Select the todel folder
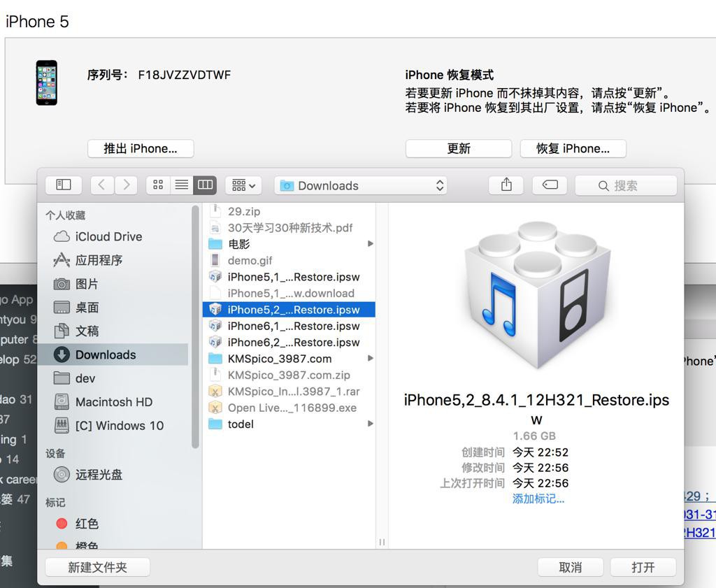This screenshot has width=716, height=588. pyautogui.click(x=289, y=424)
